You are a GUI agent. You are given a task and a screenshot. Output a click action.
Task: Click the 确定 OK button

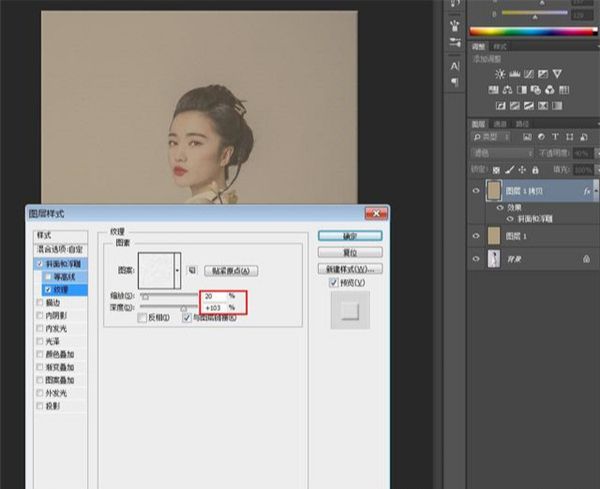tap(350, 236)
